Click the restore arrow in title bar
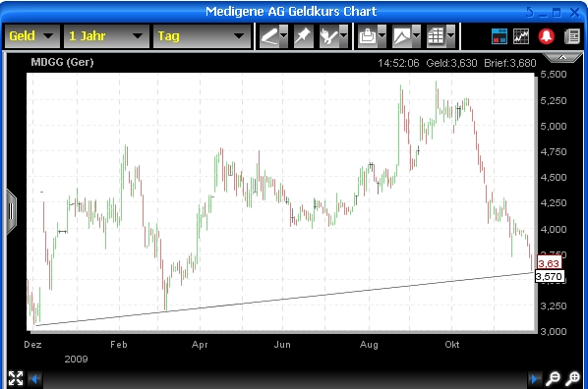Screen dimensions: 588x389 530,13
